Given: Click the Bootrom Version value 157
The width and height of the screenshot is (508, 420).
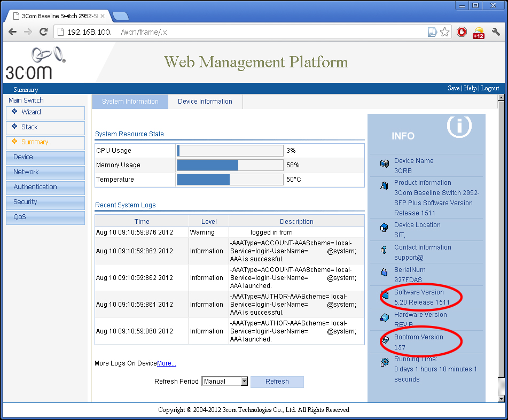Looking at the screenshot, I should (400, 347).
